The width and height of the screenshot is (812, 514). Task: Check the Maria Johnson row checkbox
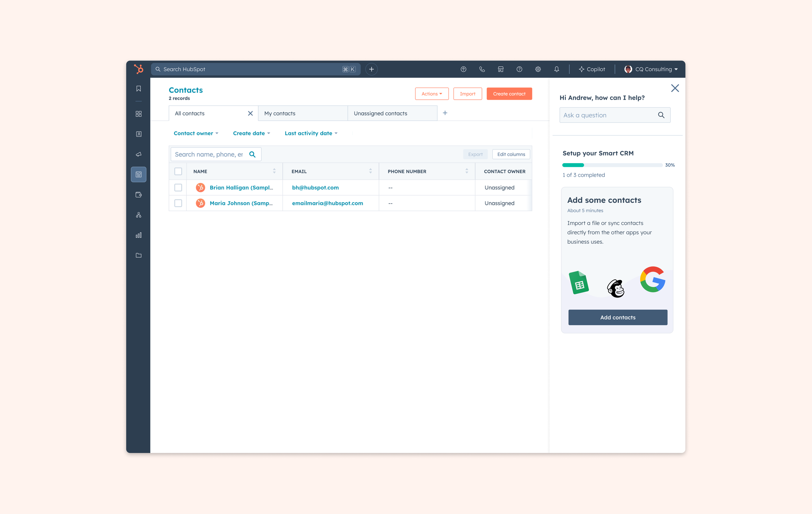coord(178,203)
